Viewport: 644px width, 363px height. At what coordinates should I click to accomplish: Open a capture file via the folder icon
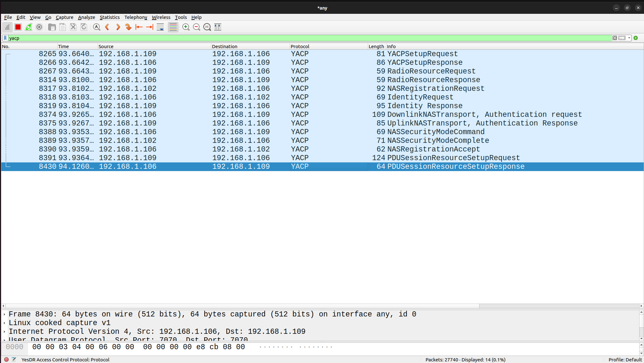coord(52,27)
